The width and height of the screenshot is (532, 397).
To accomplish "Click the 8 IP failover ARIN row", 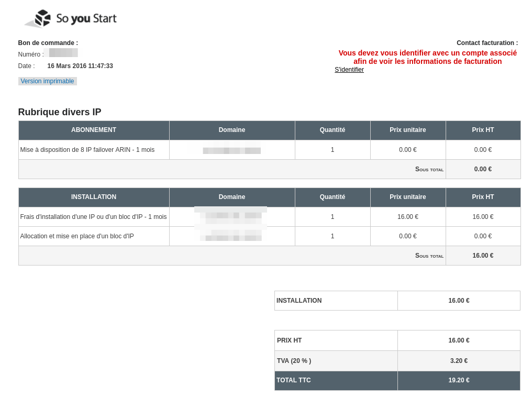I will point(269,150).
